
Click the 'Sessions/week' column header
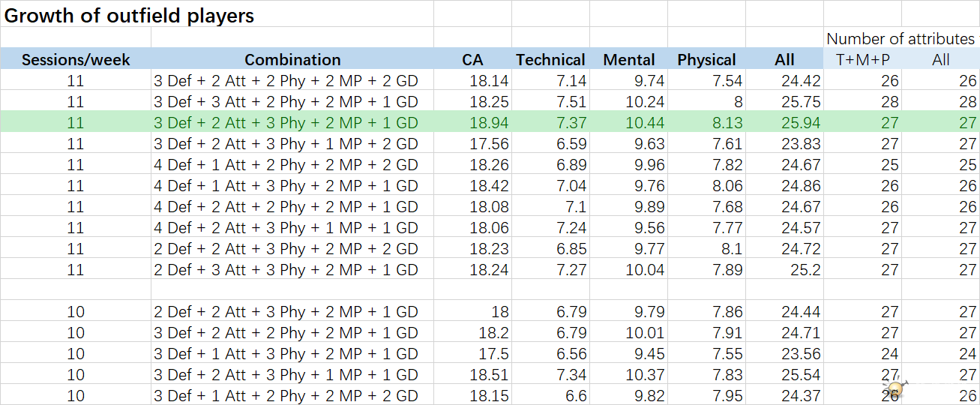coord(76,60)
